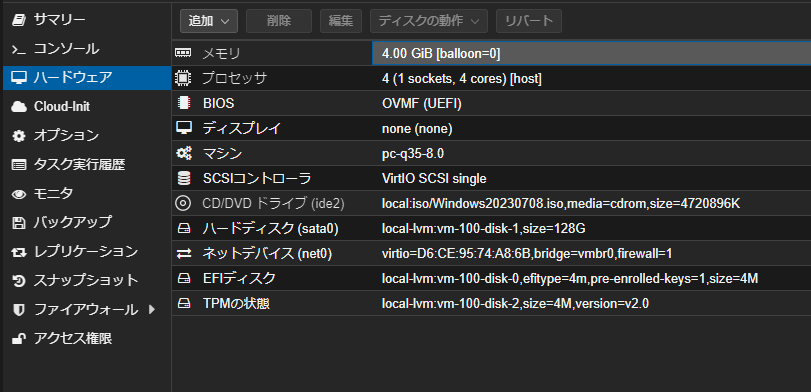The image size is (811, 392).
Task: Click the arrows icon for ネットデバイス (net0)
Action: 183,253
